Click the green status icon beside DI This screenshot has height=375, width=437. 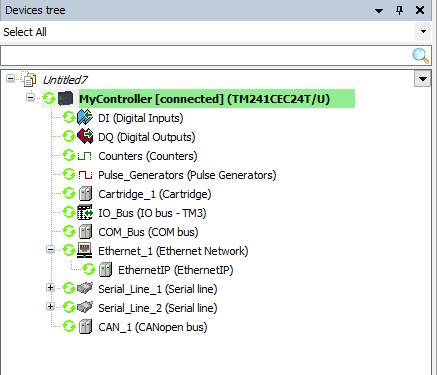(x=69, y=118)
